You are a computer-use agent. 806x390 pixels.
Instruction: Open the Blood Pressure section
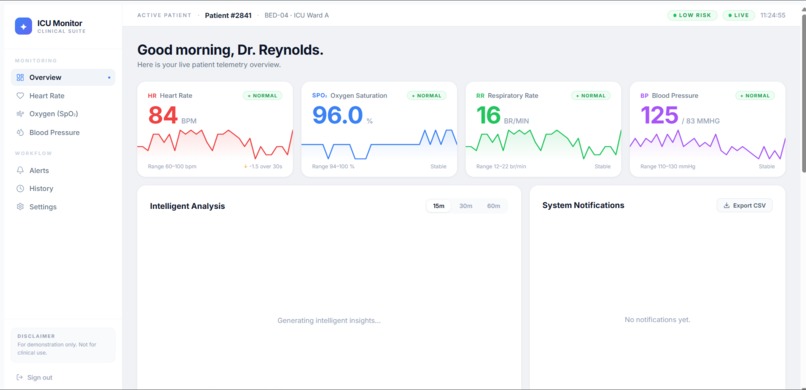(x=63, y=133)
